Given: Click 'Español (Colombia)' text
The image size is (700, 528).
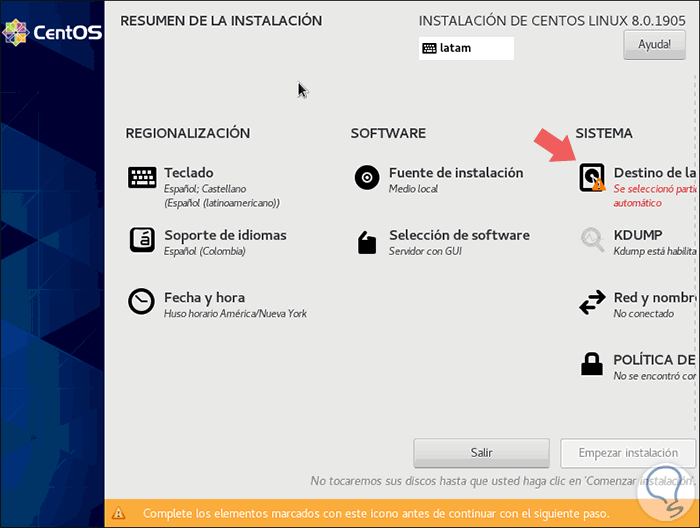Looking at the screenshot, I should coord(204,251).
